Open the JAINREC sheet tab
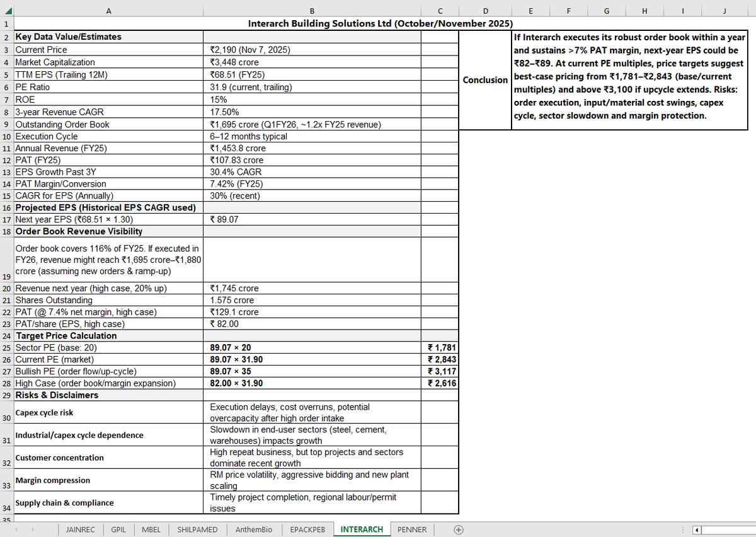 [x=81, y=529]
